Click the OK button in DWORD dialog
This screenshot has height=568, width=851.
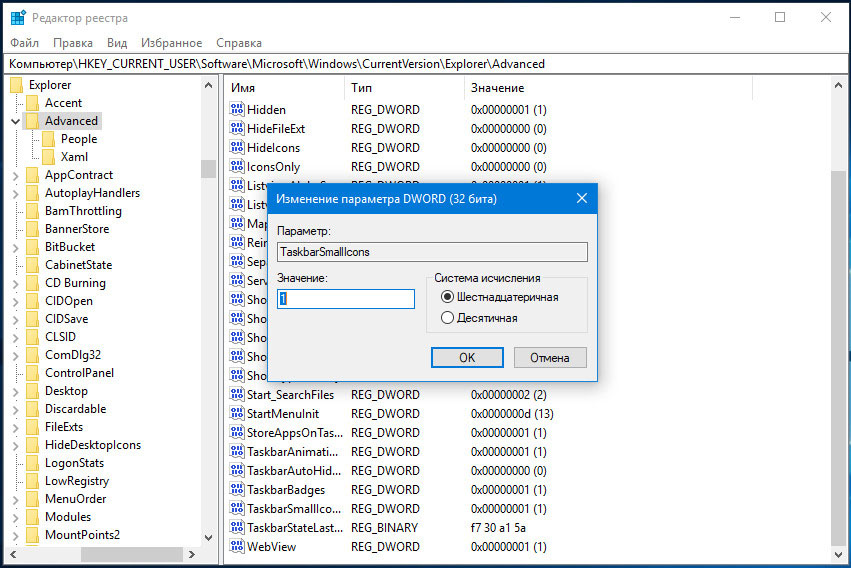tap(467, 358)
